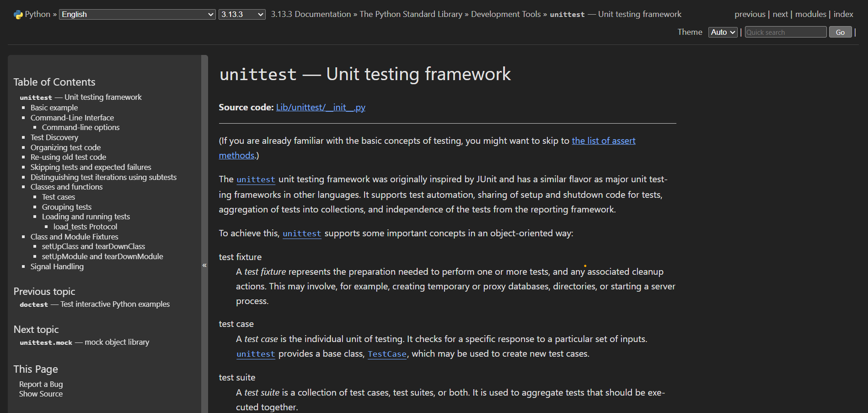
Task: Select Test Discovery in the table of contents
Action: tap(54, 137)
